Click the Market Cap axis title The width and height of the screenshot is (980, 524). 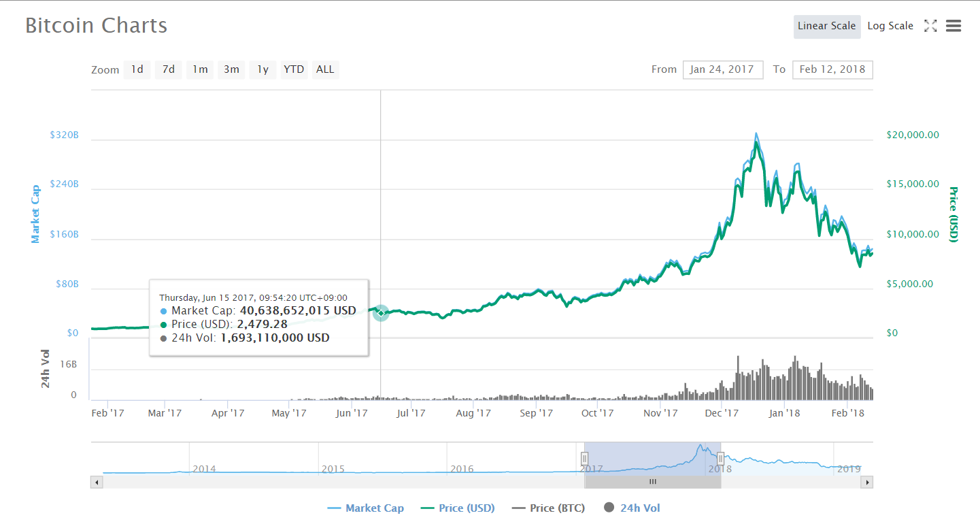point(35,214)
